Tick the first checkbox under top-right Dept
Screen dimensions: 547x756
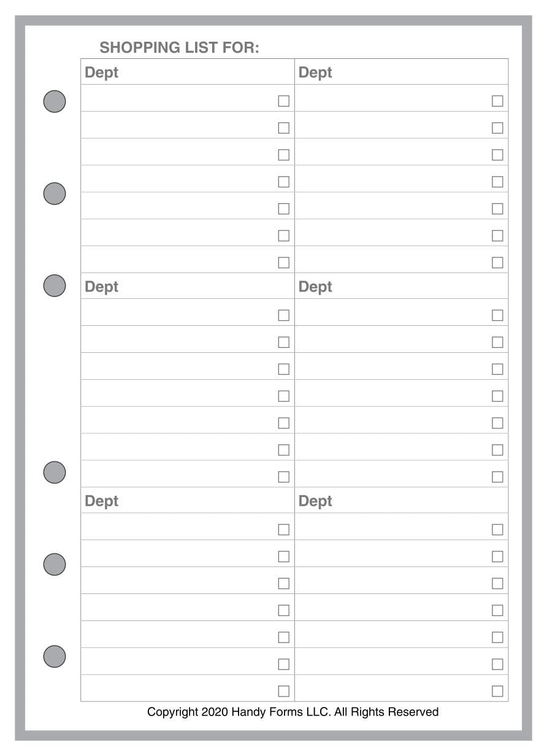[497, 101]
